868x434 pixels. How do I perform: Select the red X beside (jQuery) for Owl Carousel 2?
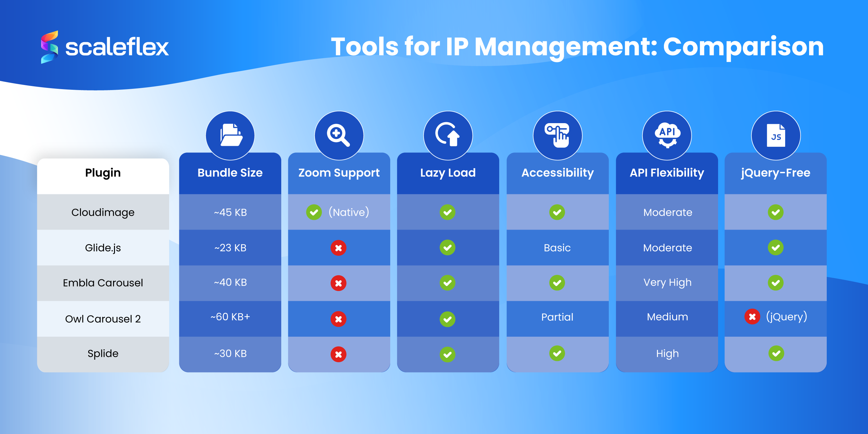[752, 317]
